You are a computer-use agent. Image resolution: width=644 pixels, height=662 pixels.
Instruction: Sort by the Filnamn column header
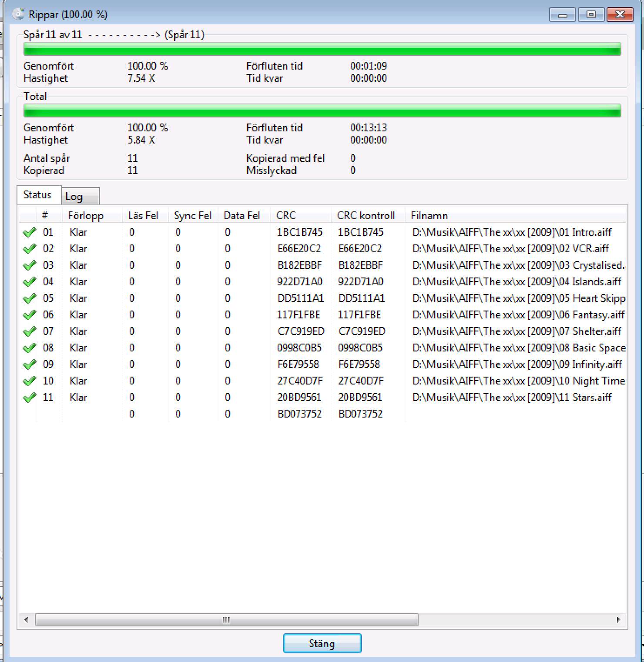(516, 215)
